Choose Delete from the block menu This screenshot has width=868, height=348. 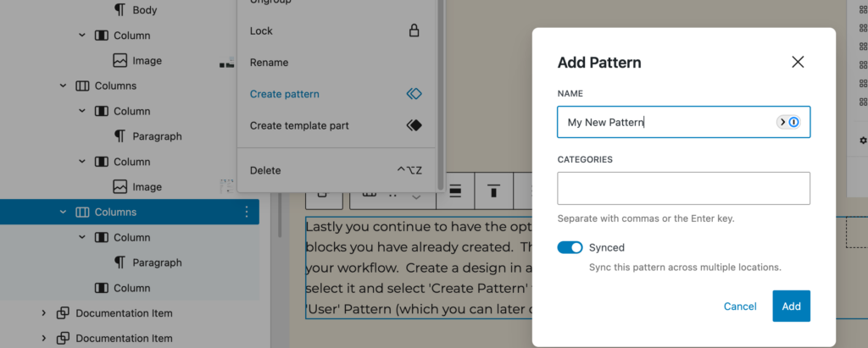coord(264,170)
